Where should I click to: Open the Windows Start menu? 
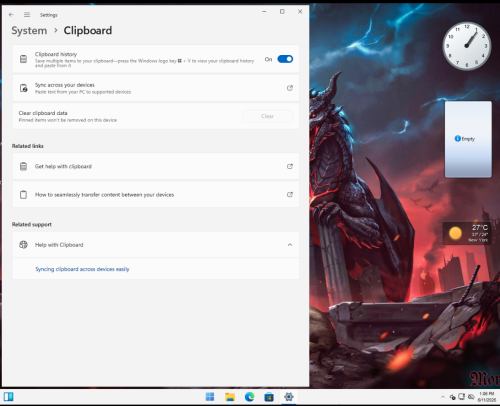coord(210,397)
